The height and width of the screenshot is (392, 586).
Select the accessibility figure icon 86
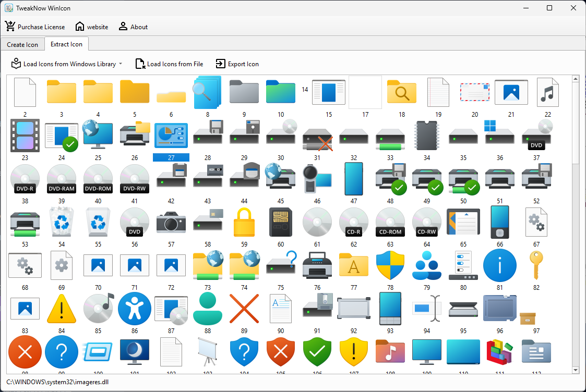(135, 309)
